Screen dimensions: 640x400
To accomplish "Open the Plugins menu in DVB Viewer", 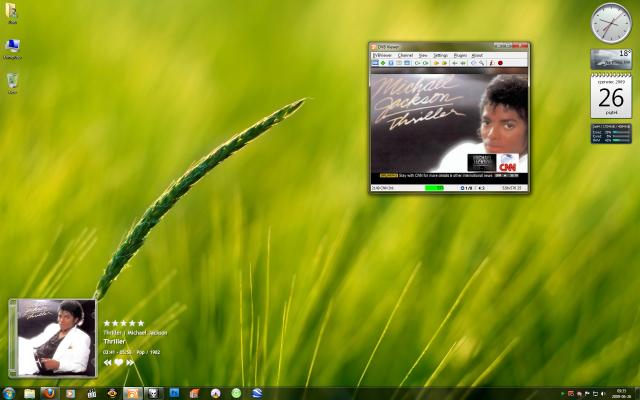I will [460, 55].
